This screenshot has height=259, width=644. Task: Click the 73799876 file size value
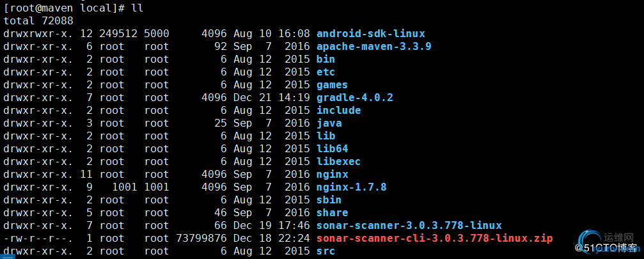pos(201,238)
